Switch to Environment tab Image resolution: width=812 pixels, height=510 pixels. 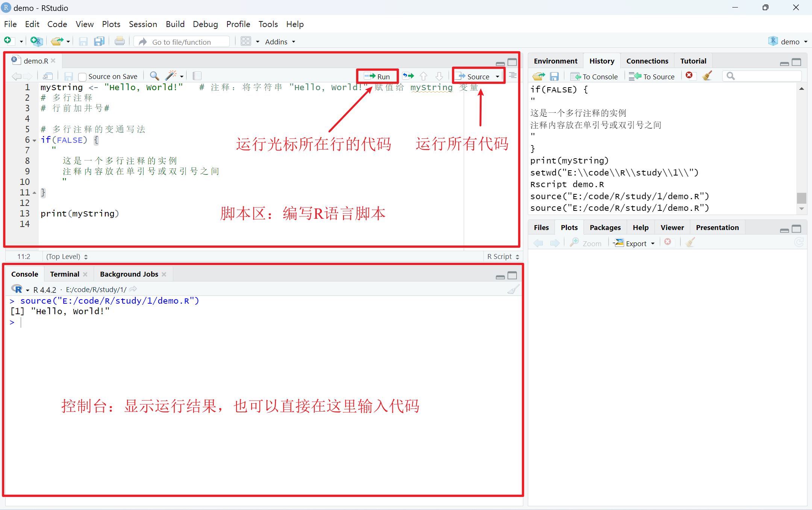click(x=556, y=61)
